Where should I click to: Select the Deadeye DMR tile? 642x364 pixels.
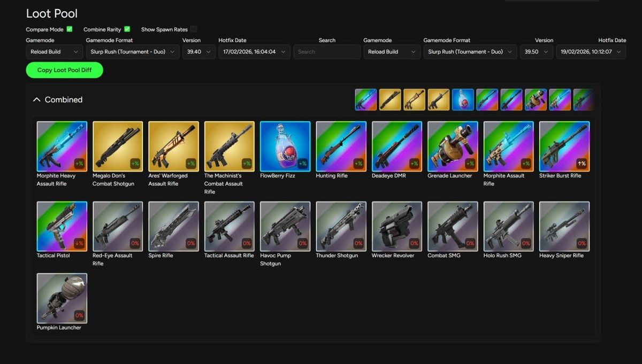pyautogui.click(x=397, y=146)
